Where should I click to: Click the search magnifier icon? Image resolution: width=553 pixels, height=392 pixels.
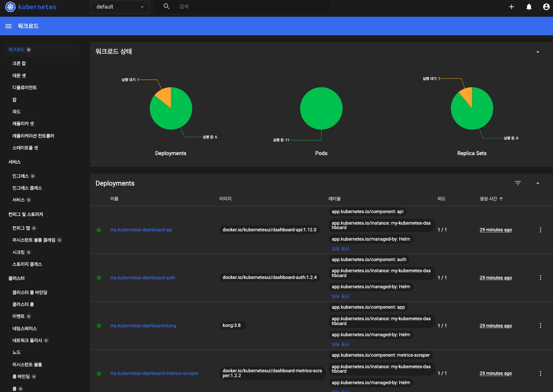tap(166, 6)
